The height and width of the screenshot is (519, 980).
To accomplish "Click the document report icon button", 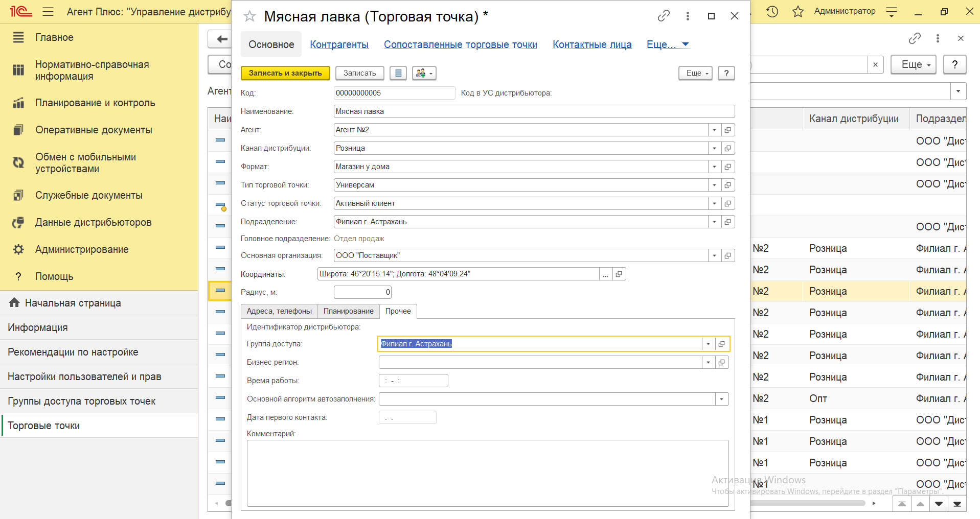I will (398, 73).
